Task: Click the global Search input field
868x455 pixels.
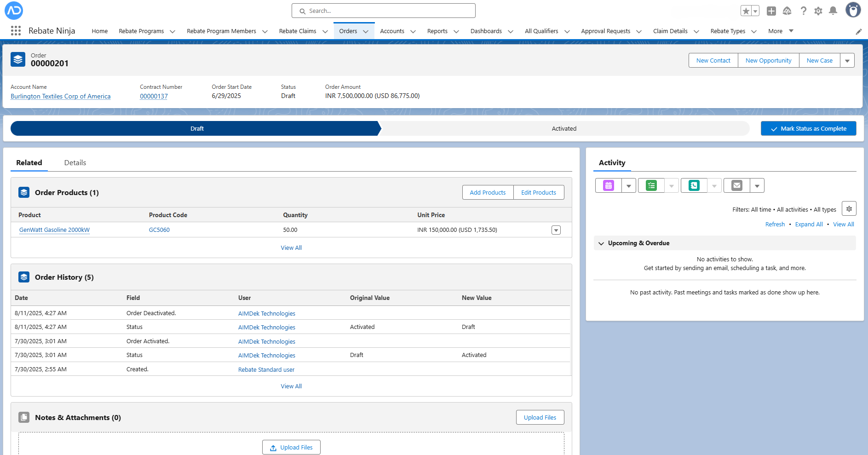Action: tap(383, 11)
